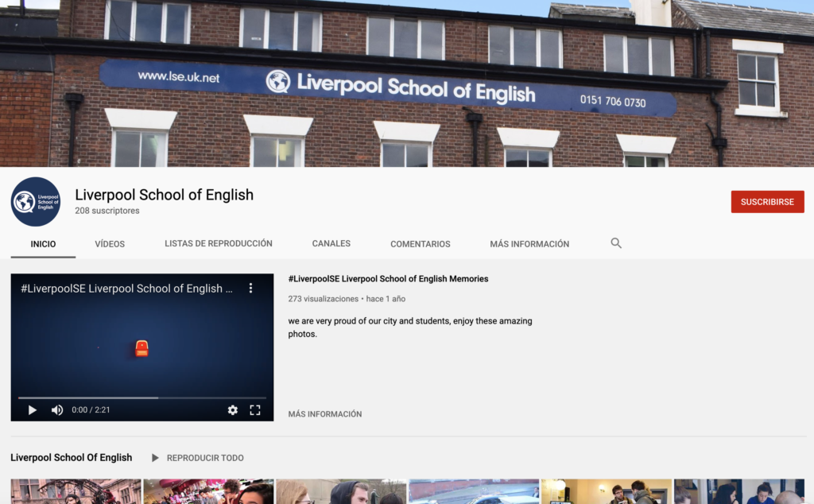
Task: Open video settings gear
Action: (x=233, y=410)
